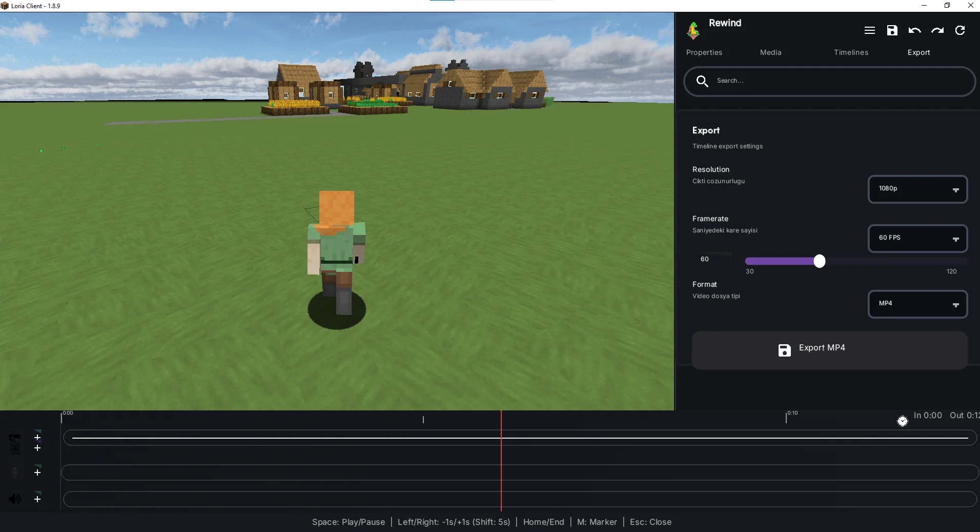
Task: Click the 'Space: Play/Pause' hint text
Action: [x=349, y=522]
